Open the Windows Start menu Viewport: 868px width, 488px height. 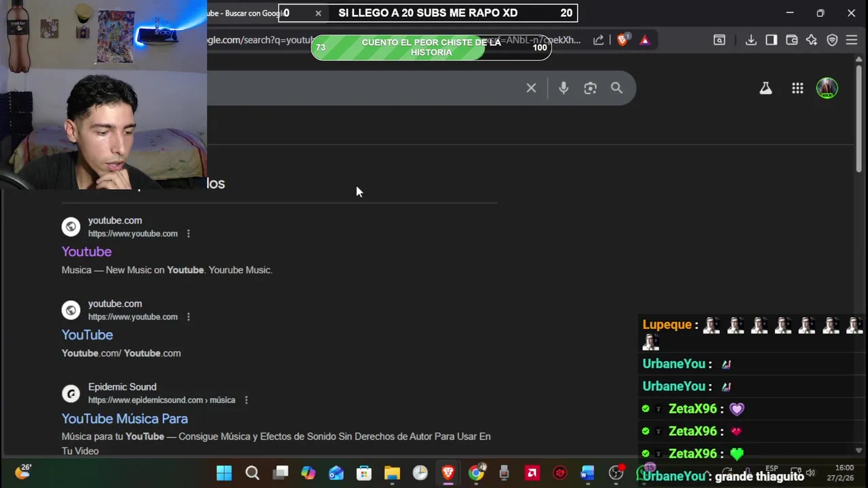coord(224,473)
